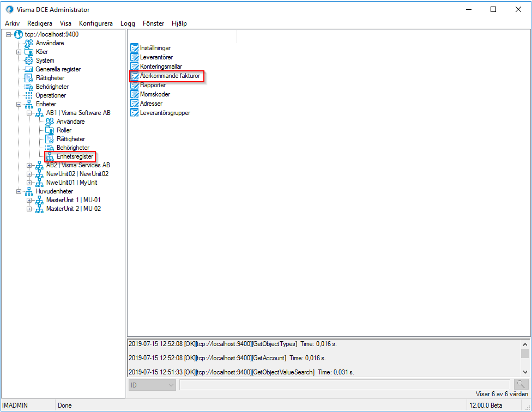Open Enhetsregister under AB1
The image size is (532, 412).
[70, 156]
